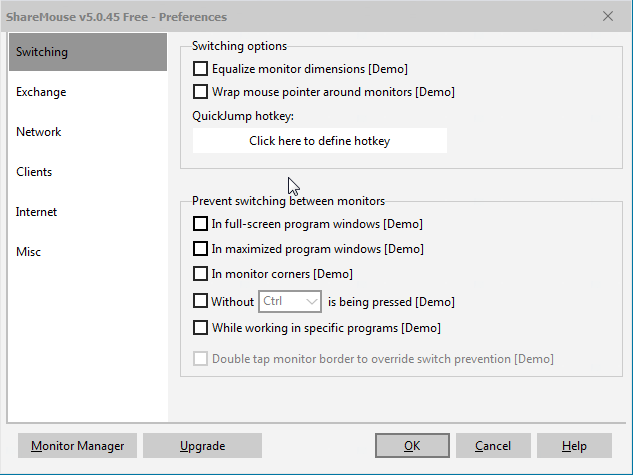Enable In monitor corners prevention
Image resolution: width=633 pixels, height=475 pixels.
tap(201, 274)
